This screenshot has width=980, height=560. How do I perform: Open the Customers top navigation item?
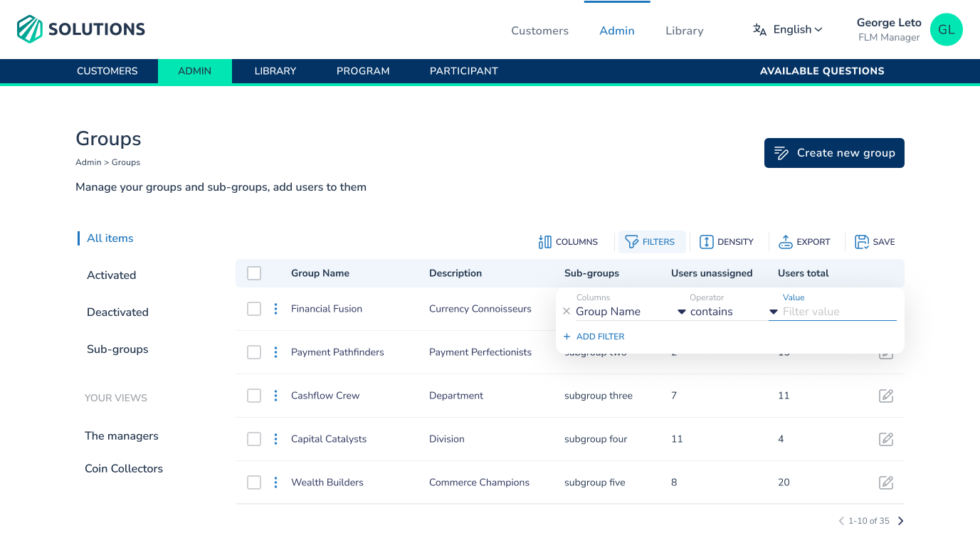[540, 31]
